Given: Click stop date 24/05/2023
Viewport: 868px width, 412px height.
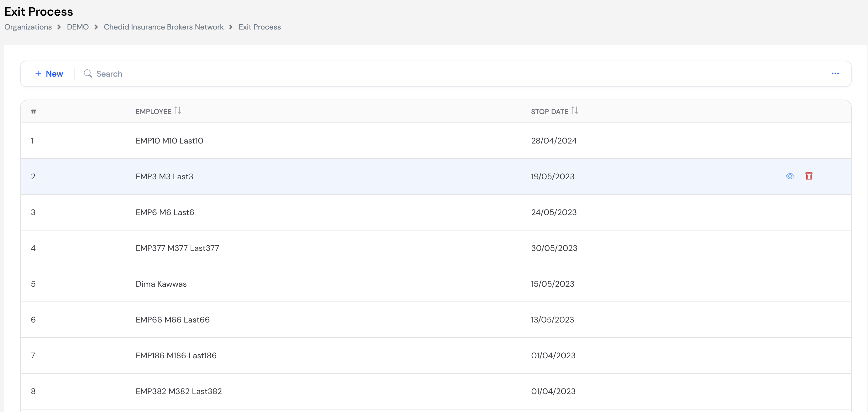Looking at the screenshot, I should pos(554,212).
